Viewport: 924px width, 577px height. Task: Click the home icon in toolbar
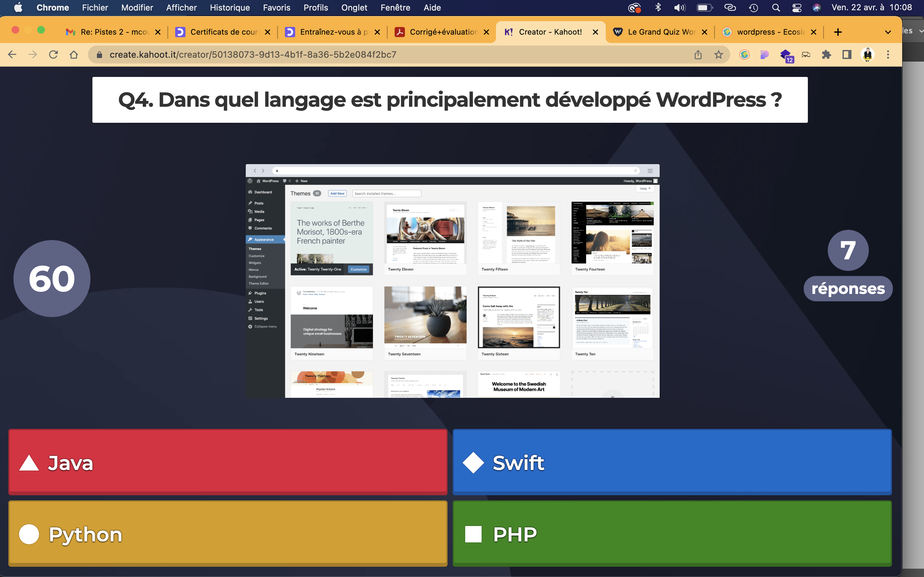click(x=74, y=54)
